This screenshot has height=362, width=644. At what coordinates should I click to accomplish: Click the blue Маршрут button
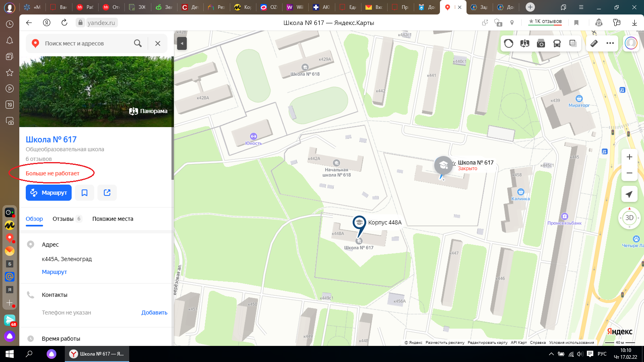(x=49, y=193)
